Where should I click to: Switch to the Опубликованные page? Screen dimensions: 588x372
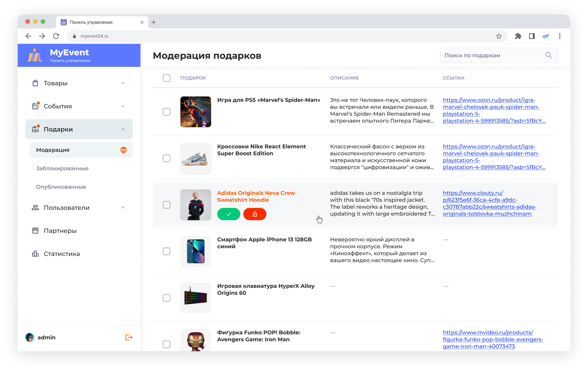click(61, 187)
